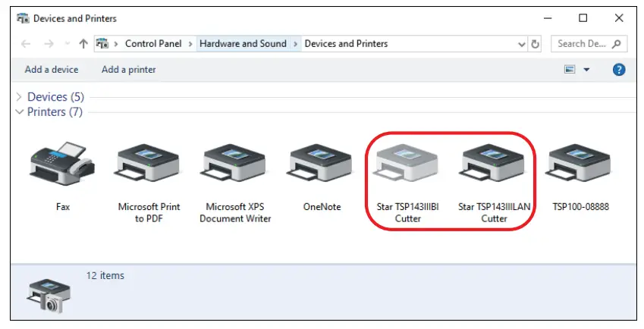644x329 pixels.
Task: Click the Devices and Printers title bar icon
Action: tap(23, 18)
